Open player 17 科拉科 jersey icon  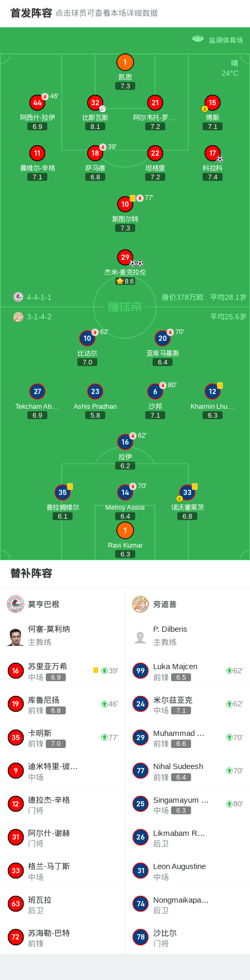(x=213, y=153)
